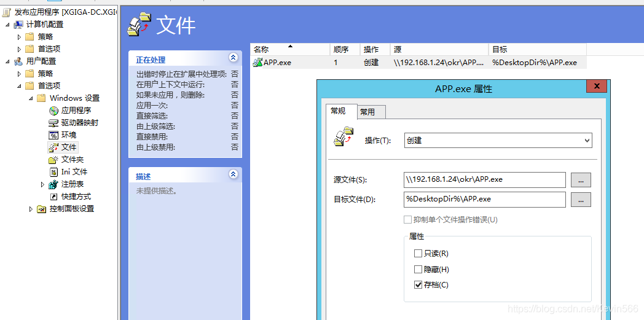Screen dimensions: 644x320
Task: Select the 文件夹 icon in tree
Action: click(54, 160)
